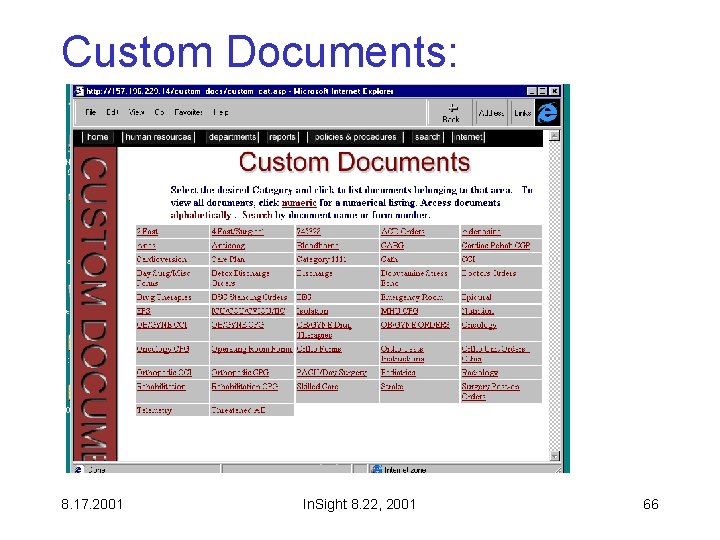Viewport: 720px width, 540px height.
Task: Click the status bar Done page icon
Action: pyautogui.click(x=78, y=469)
